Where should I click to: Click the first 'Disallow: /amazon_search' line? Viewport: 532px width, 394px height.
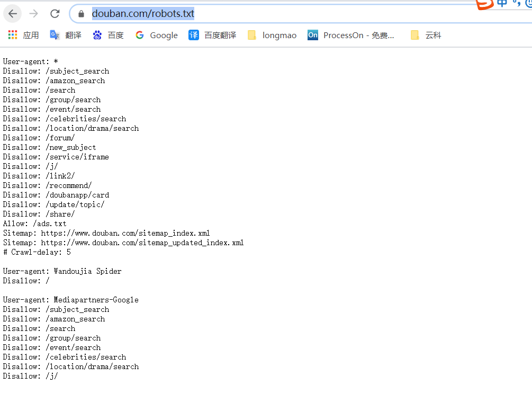(54, 80)
